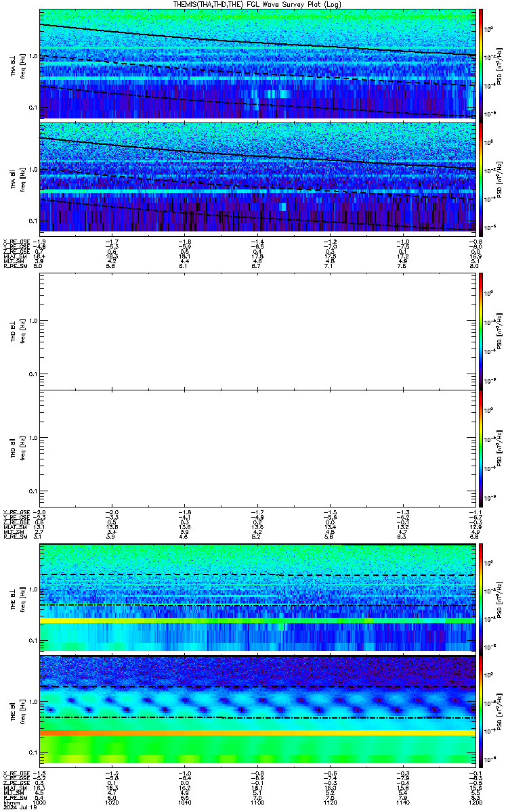Click the 0.1 frequency tick on THD B-parallel panel
Image resolution: width=508 pixels, height=812 pixels.
pyautogui.click(x=34, y=491)
